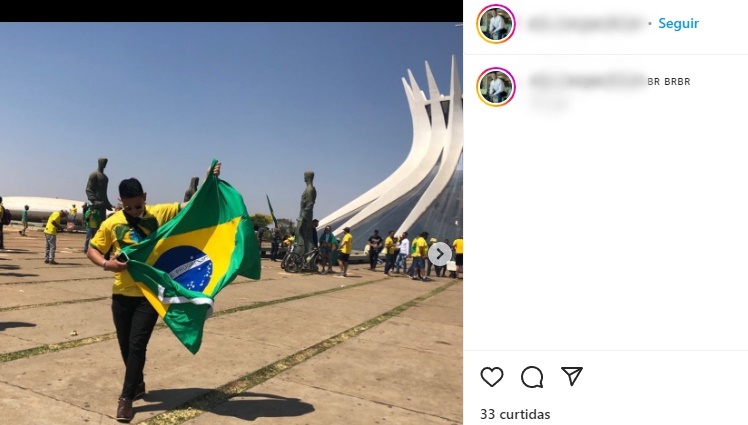
Task: Share the post with the paper plane icon
Action: point(572,376)
